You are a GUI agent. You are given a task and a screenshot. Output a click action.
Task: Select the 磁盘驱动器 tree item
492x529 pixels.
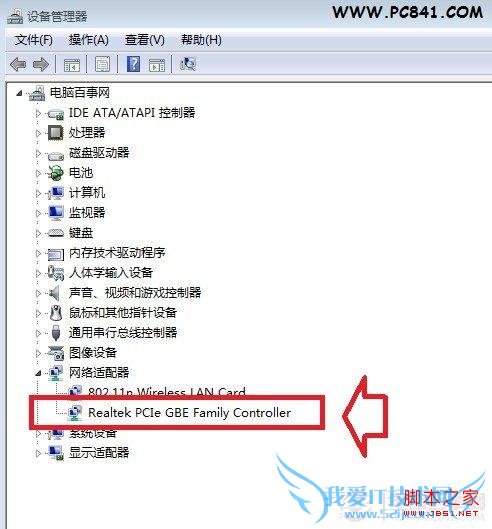(99, 152)
